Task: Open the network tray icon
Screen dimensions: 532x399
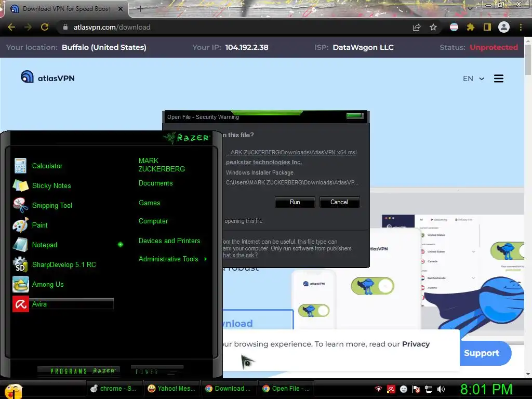Action: pyautogui.click(x=429, y=389)
